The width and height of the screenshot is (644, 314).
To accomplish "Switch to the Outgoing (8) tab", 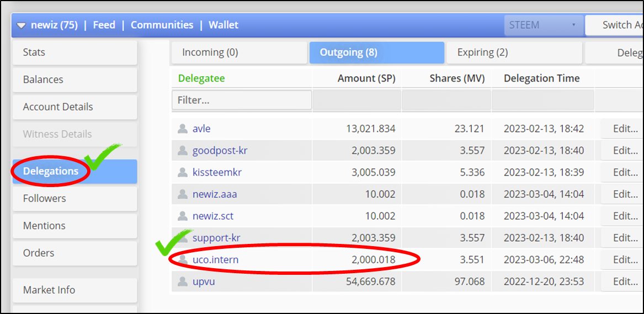I will (376, 52).
